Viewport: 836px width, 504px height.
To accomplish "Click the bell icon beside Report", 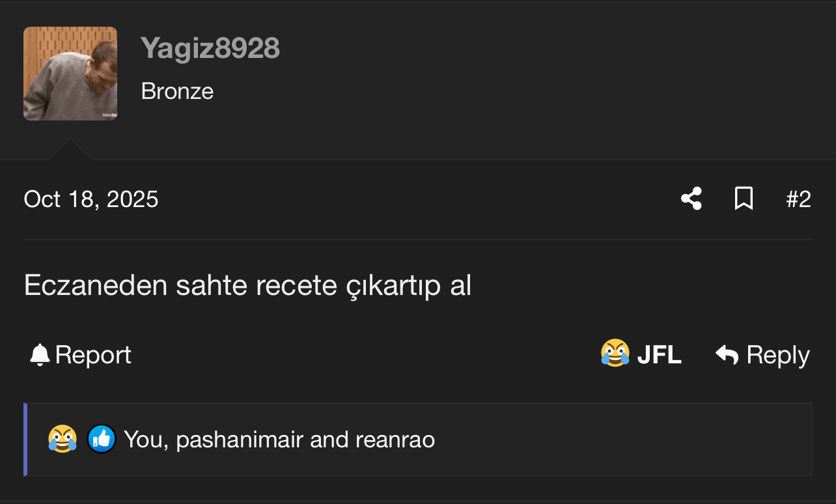I will pos(40,355).
